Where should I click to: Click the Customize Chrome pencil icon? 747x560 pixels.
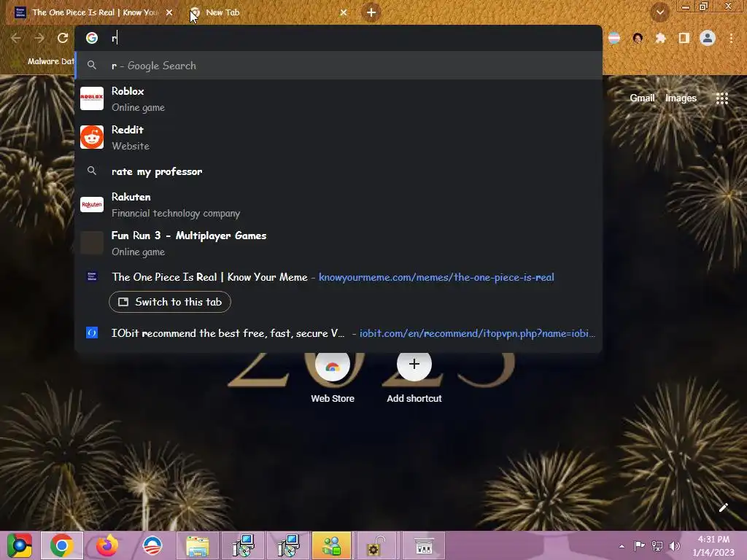[x=723, y=507]
